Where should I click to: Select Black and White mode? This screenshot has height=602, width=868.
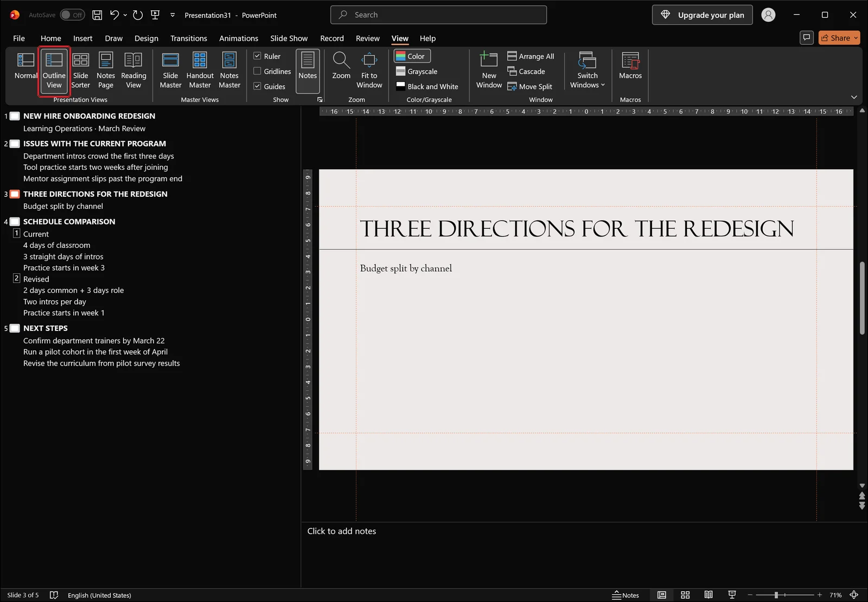427,86
